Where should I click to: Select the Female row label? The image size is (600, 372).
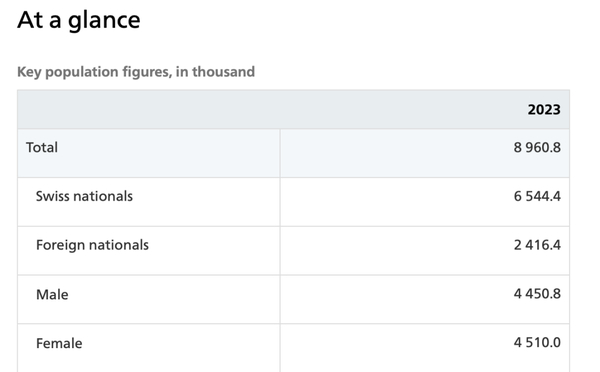coord(59,344)
